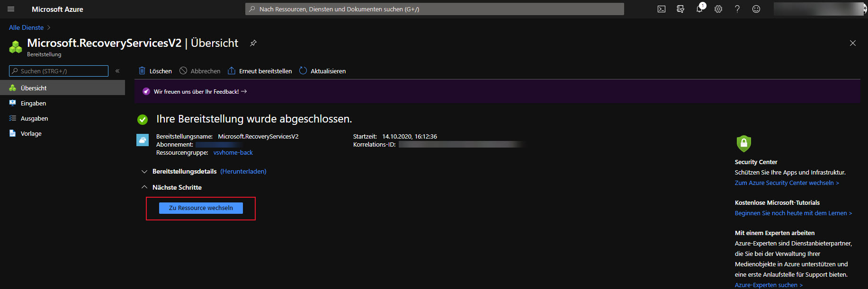This screenshot has width=868, height=289.
Task: Click the green deployment success checkmark icon
Action: (143, 119)
